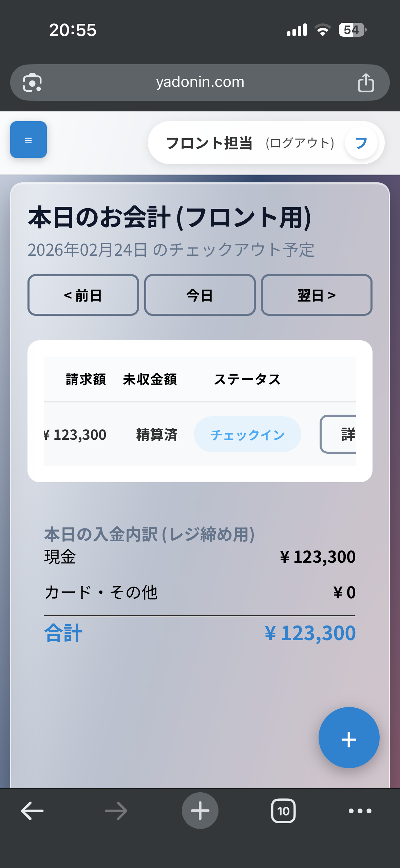The image size is (400, 868).
Task: Jump to today with 今日 button
Action: pos(200,295)
